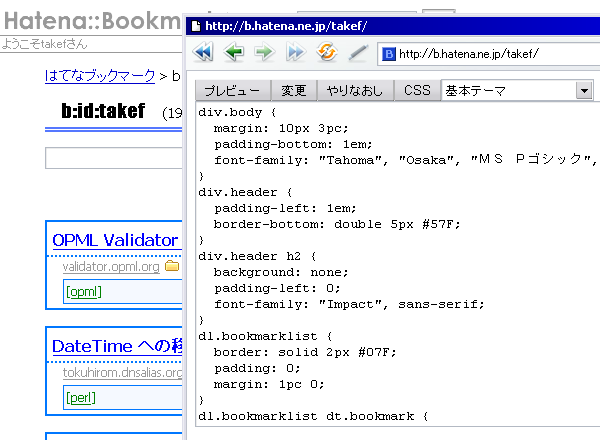Click the プレビュー button

pyautogui.click(x=233, y=90)
